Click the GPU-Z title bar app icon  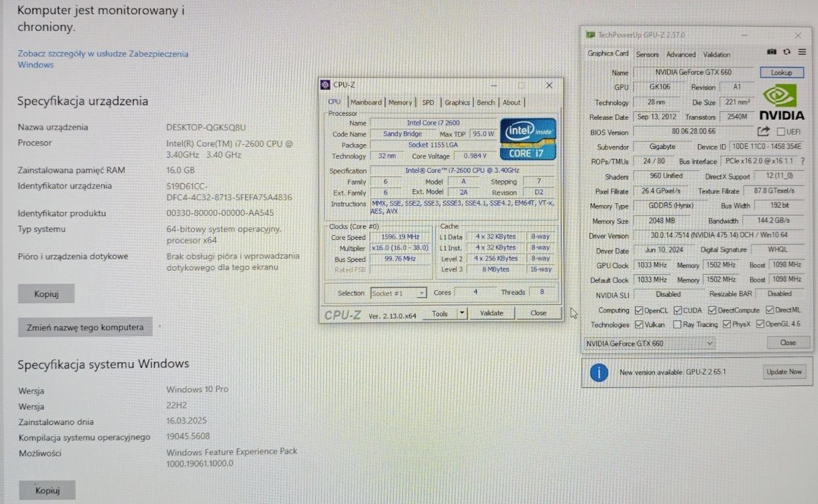click(590, 35)
